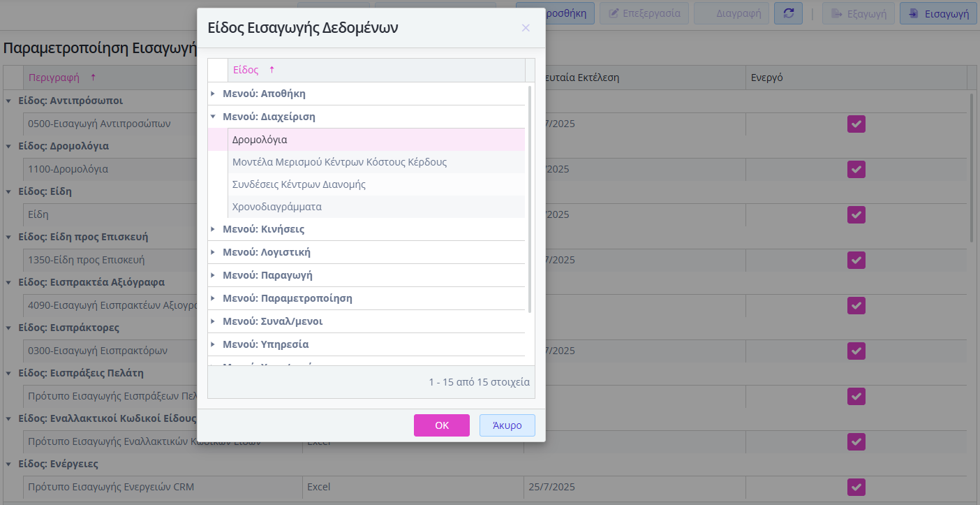Click the sort arrow beside Είδος header
The width and height of the screenshot is (980, 505).
[x=272, y=70]
